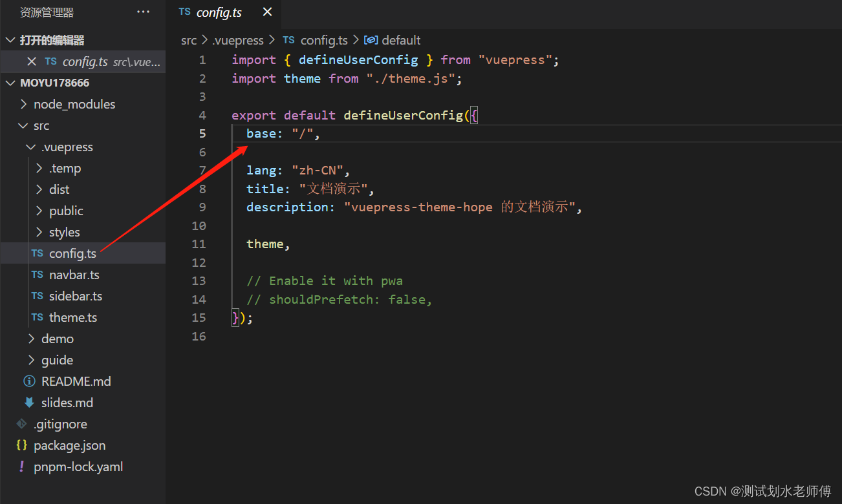Click the exclamation icon beside pnpm-lock.yaml
This screenshot has height=504, width=842.
click(x=22, y=467)
